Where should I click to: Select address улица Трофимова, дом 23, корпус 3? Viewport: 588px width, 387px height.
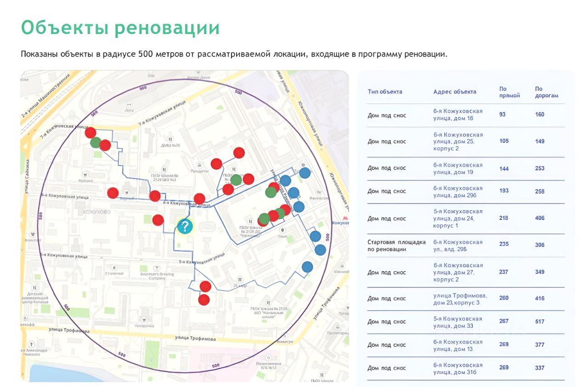[x=460, y=299]
